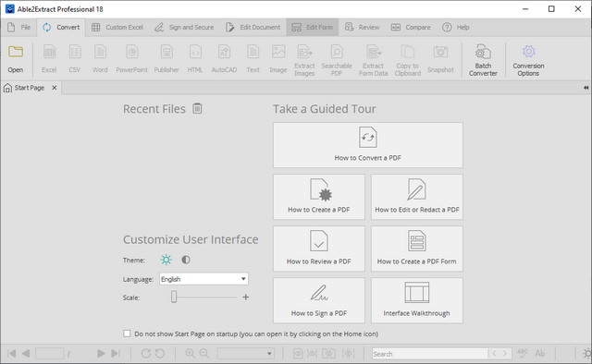Collapse the side panel using double arrow
Viewport: 592px width, 364px height.
pos(586,88)
